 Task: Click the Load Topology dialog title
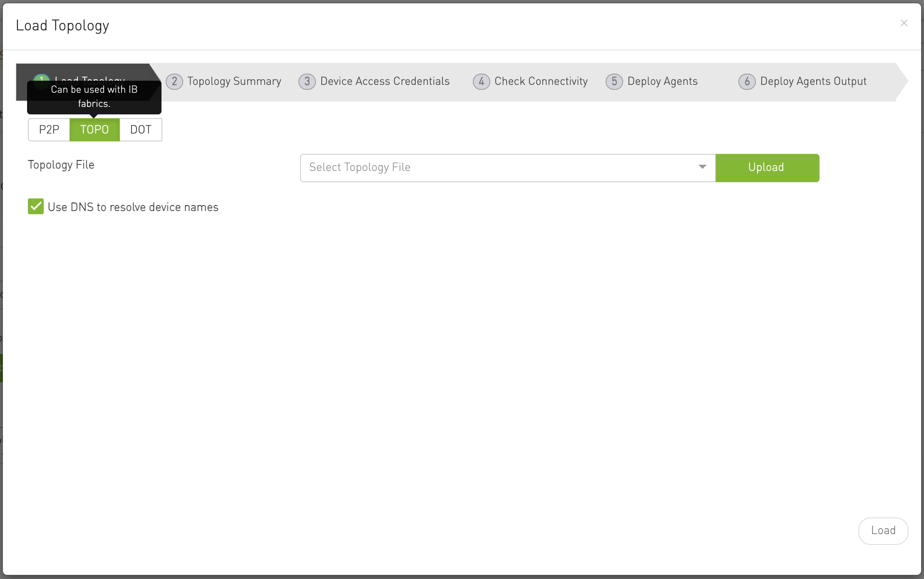[x=62, y=26]
